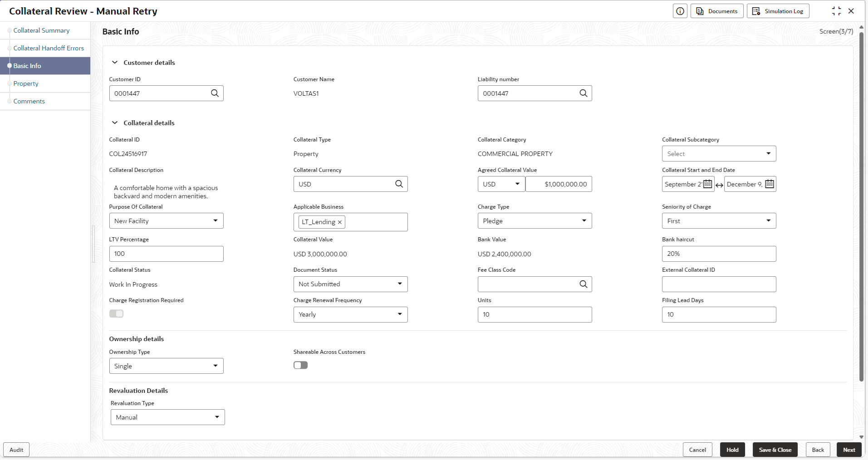Click the Hold button

click(x=732, y=450)
